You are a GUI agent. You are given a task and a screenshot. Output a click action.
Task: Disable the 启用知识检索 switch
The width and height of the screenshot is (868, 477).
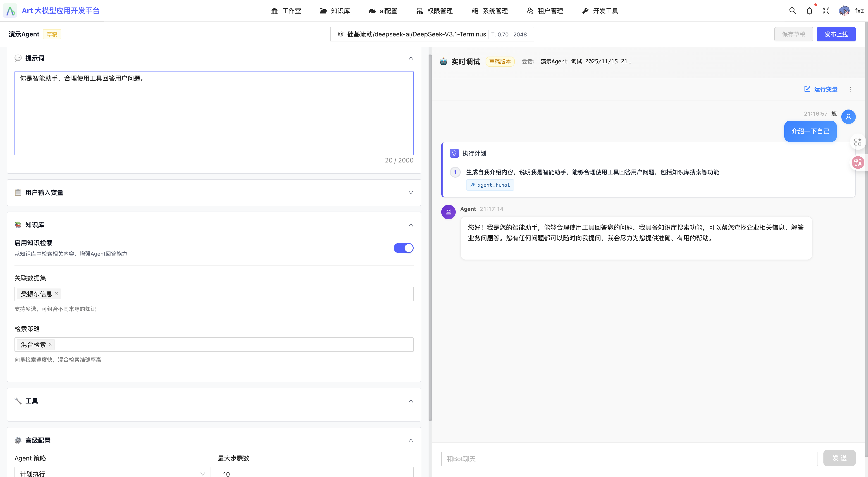point(403,248)
